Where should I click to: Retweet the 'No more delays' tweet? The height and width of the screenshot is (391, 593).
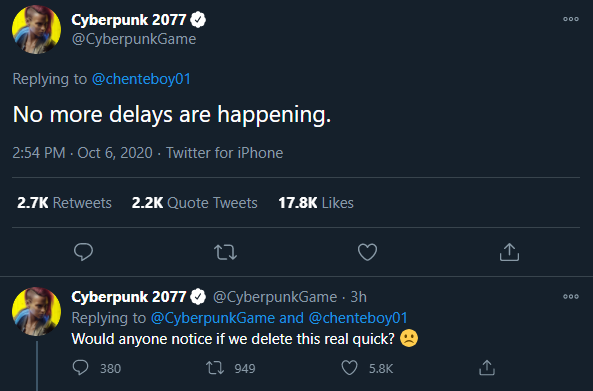(225, 252)
